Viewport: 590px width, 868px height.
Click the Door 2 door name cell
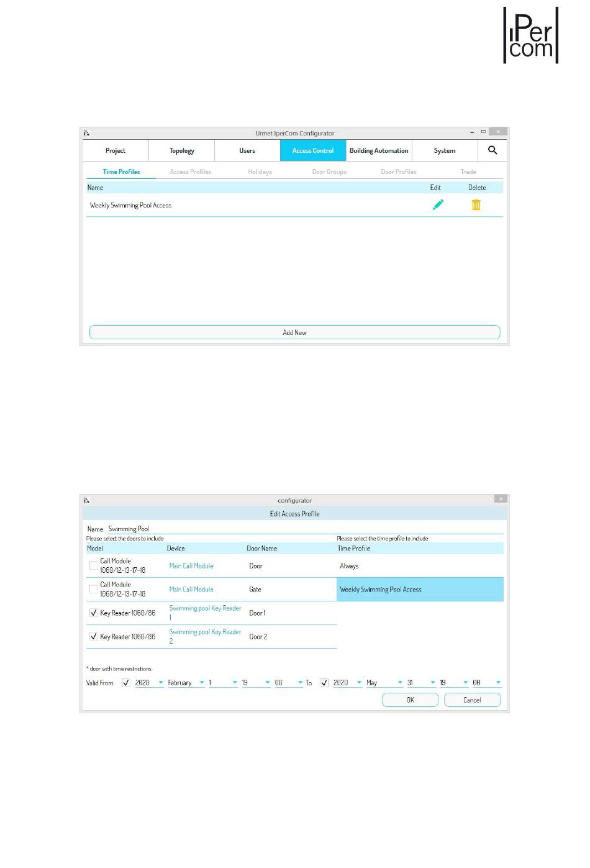pyautogui.click(x=258, y=637)
